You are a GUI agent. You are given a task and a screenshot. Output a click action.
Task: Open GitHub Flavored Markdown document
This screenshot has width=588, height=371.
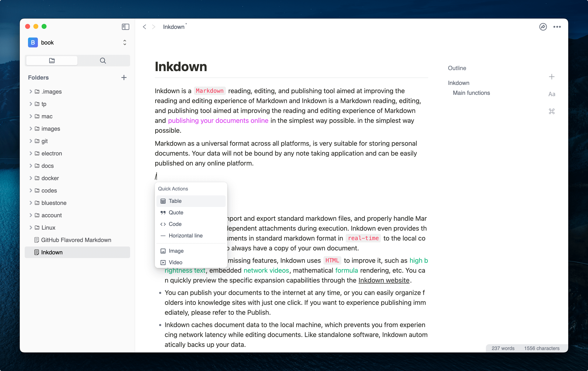pyautogui.click(x=76, y=240)
